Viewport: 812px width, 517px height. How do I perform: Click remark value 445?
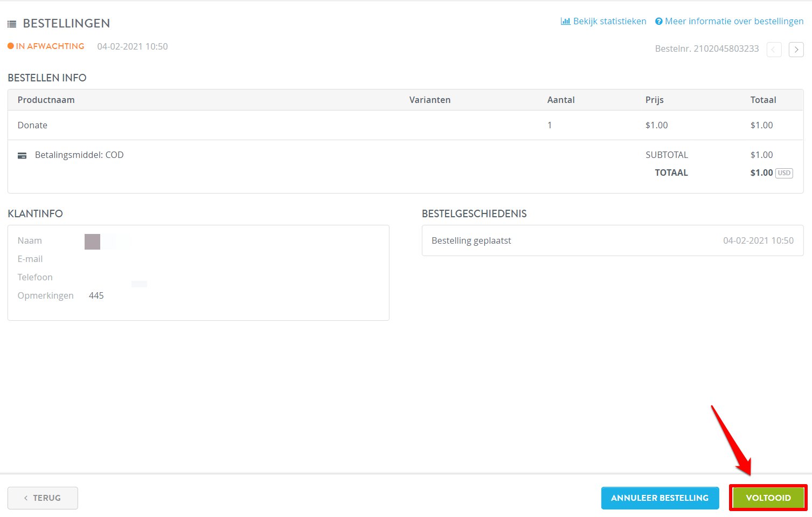coord(96,295)
